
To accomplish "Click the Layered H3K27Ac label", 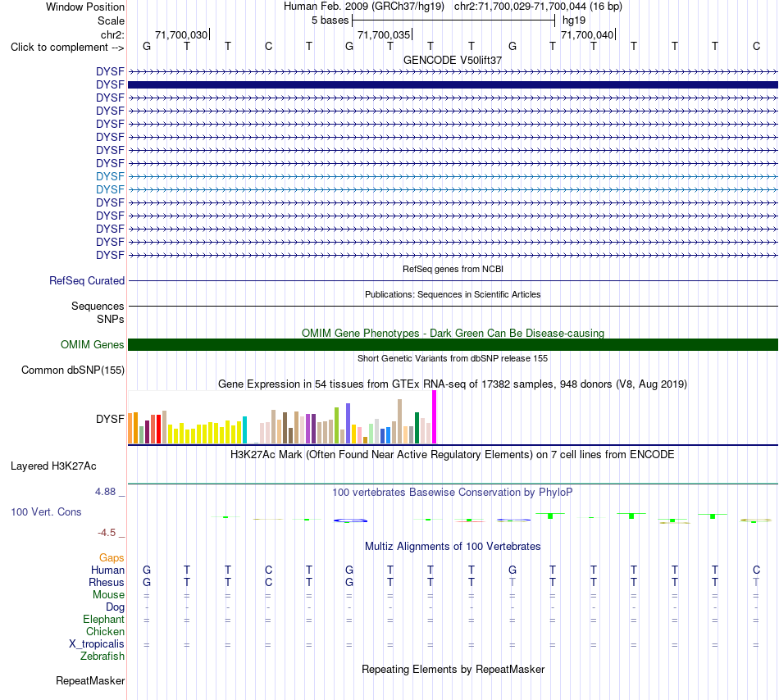I will coord(53,466).
